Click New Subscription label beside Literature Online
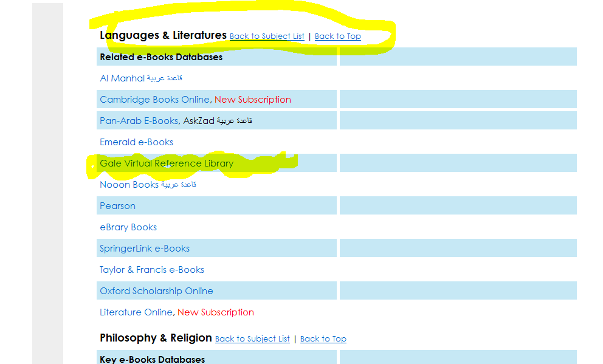 [x=216, y=312]
